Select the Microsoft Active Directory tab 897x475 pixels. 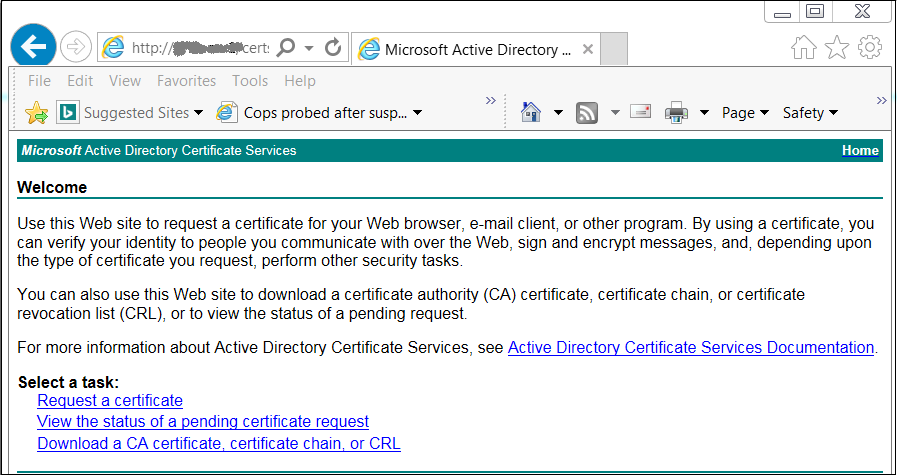476,50
